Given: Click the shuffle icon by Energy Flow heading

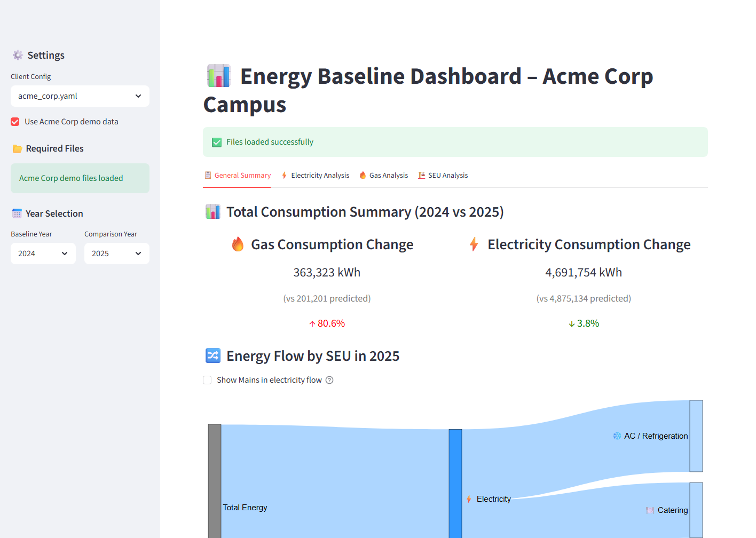Looking at the screenshot, I should pyautogui.click(x=213, y=355).
